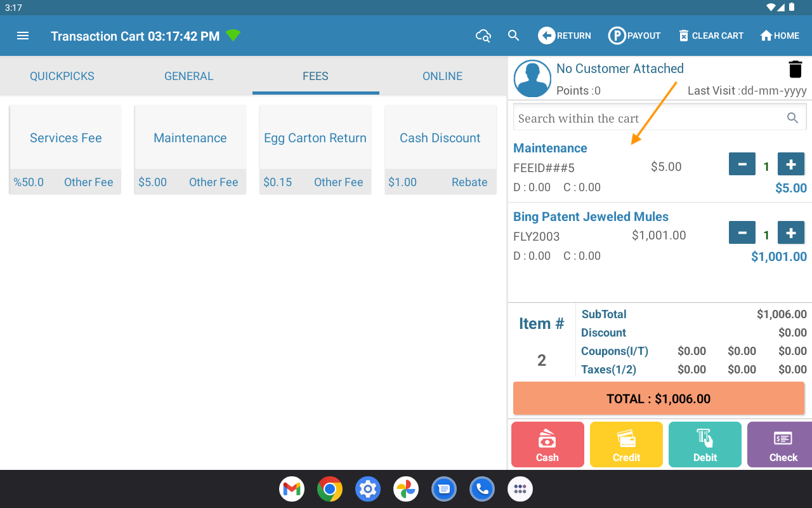Image resolution: width=812 pixels, height=508 pixels.
Task: Open Chrome from the taskbar
Action: 330,489
